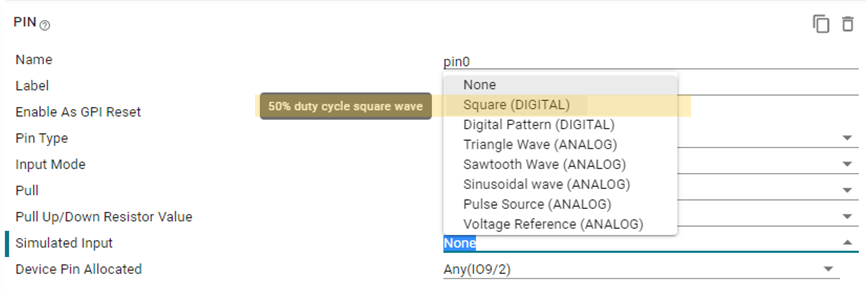868x296 pixels.
Task: Expand the Pull dropdown arrow
Action: 847,190
